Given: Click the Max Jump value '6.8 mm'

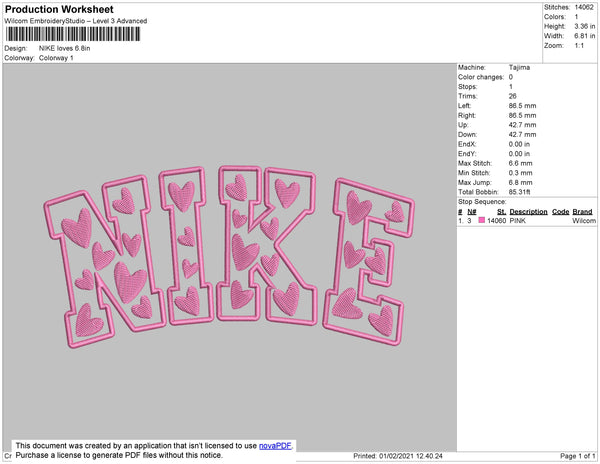Looking at the screenshot, I should coord(520,182).
